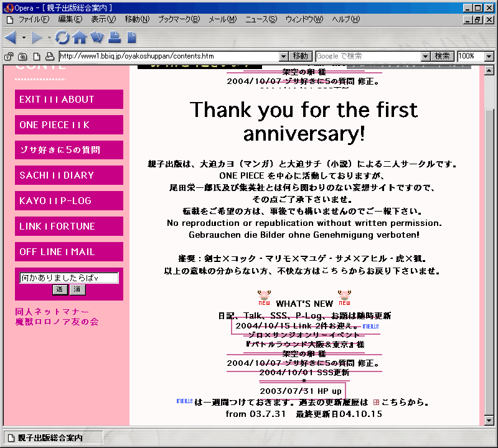Go back with the blue Back arrow
The height and width of the screenshot is (448, 498).
11,37
